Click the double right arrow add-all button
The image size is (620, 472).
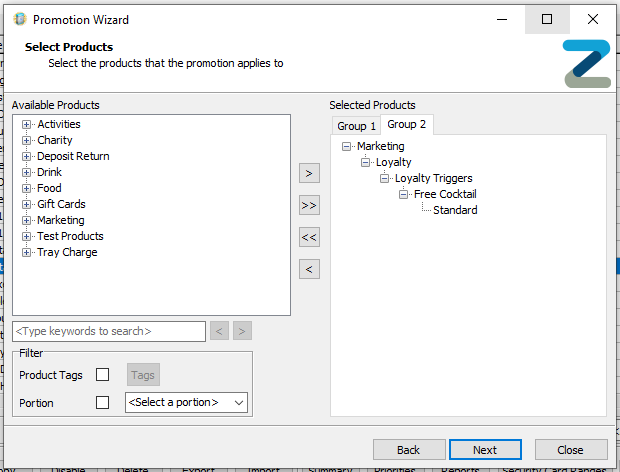click(309, 205)
